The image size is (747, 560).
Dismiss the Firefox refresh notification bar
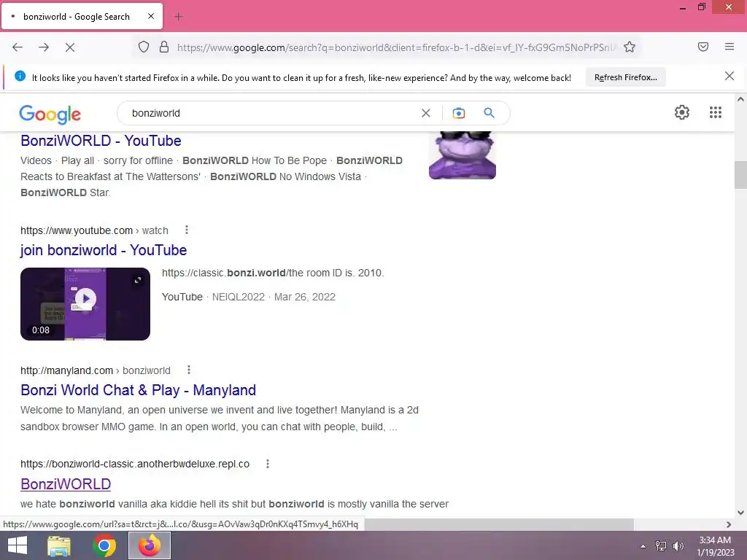tap(729, 76)
